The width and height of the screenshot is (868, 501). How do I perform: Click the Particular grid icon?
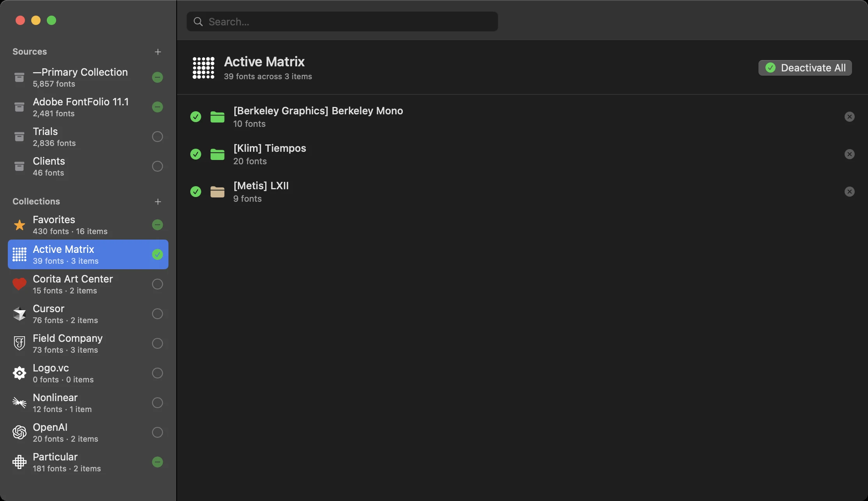click(x=19, y=462)
